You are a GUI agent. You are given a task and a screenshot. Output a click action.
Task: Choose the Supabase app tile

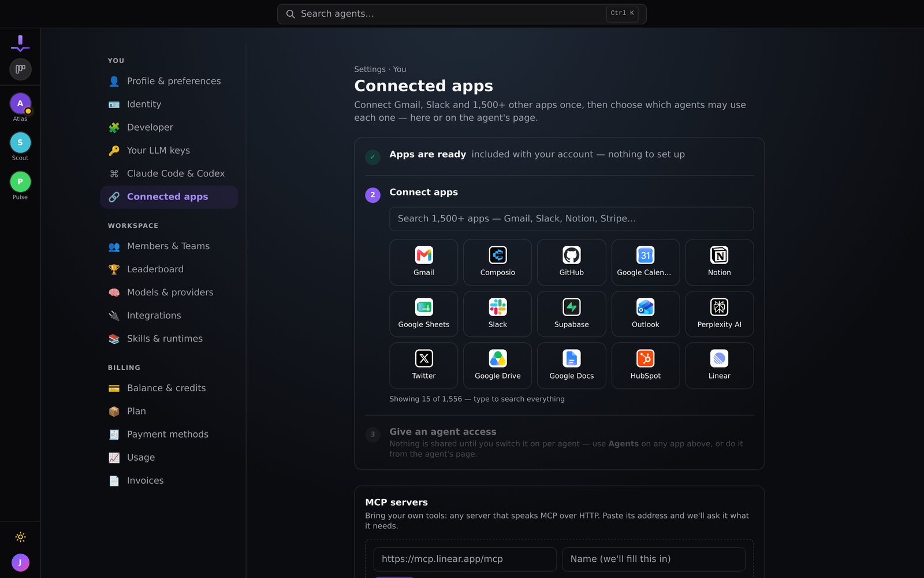(x=571, y=314)
